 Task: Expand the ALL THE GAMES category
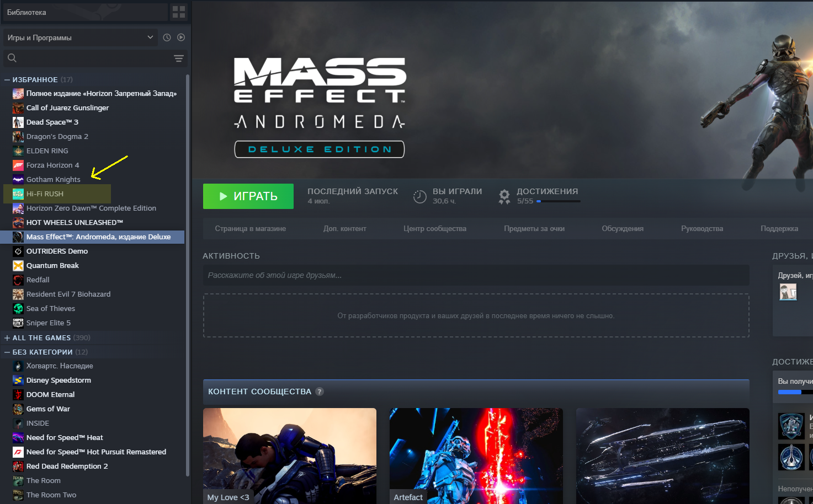coord(7,338)
